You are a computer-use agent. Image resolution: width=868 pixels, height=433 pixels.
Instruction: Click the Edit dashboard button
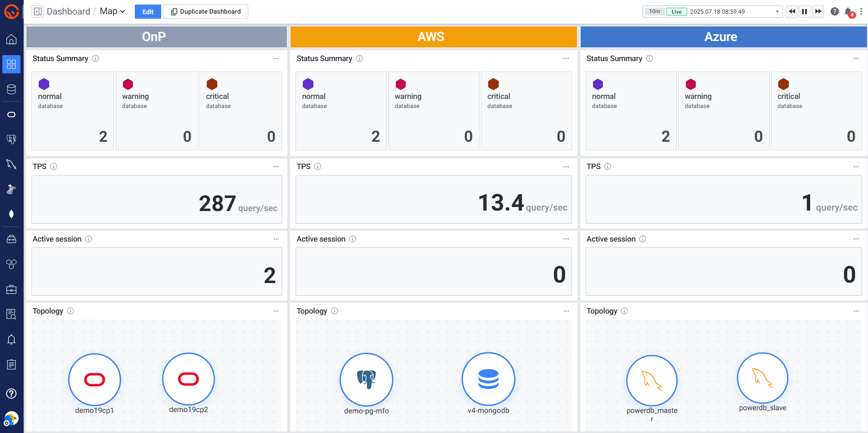148,12
